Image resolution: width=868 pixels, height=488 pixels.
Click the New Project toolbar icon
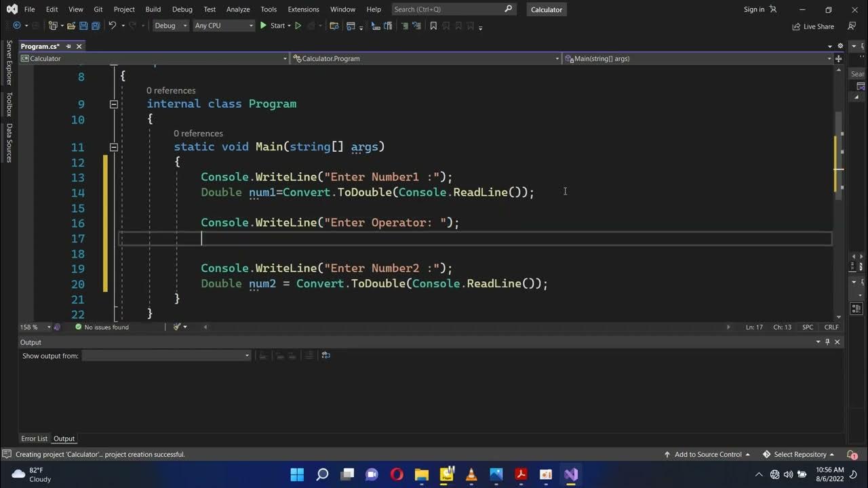[x=54, y=26]
